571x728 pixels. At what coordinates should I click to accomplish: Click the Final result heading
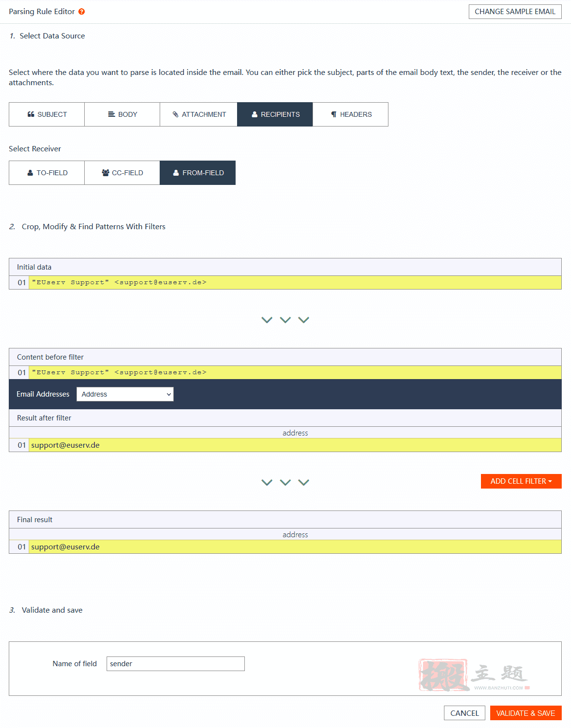35,520
